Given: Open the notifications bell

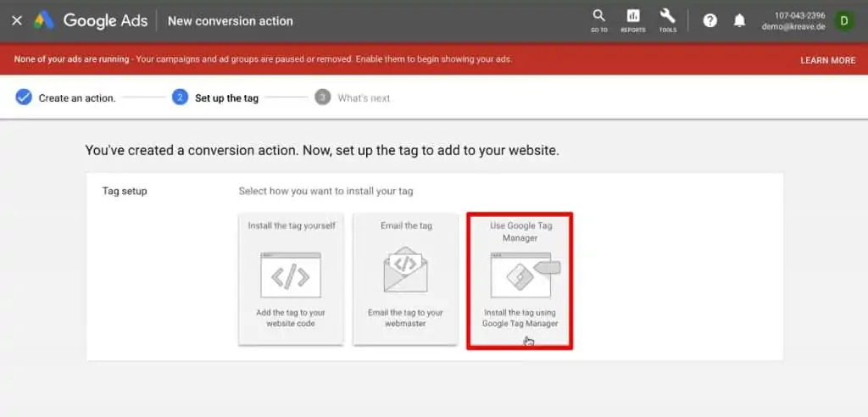Looking at the screenshot, I should [739, 21].
